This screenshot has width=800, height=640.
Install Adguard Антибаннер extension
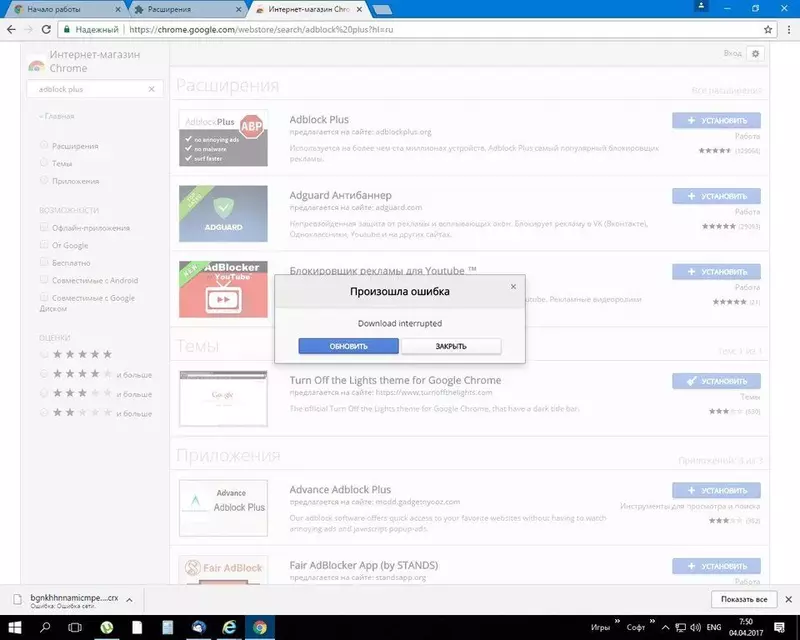click(x=716, y=196)
